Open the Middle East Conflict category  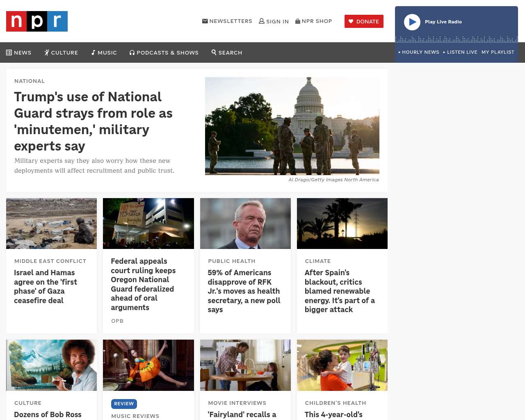50,261
